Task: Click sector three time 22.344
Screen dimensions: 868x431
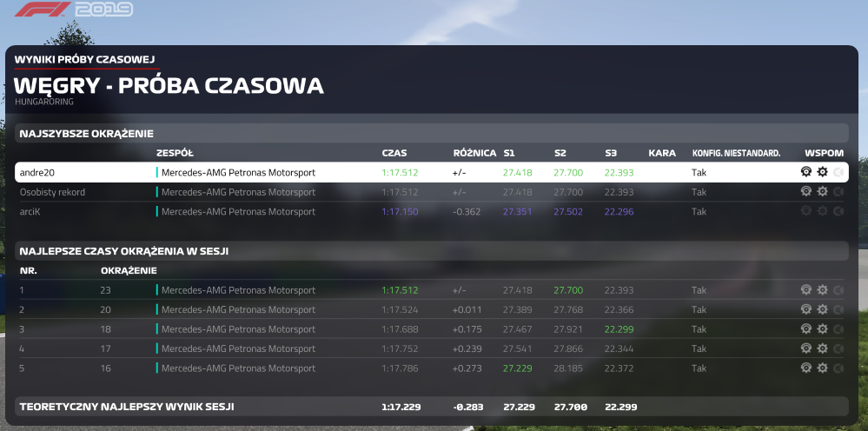Action: (x=619, y=348)
